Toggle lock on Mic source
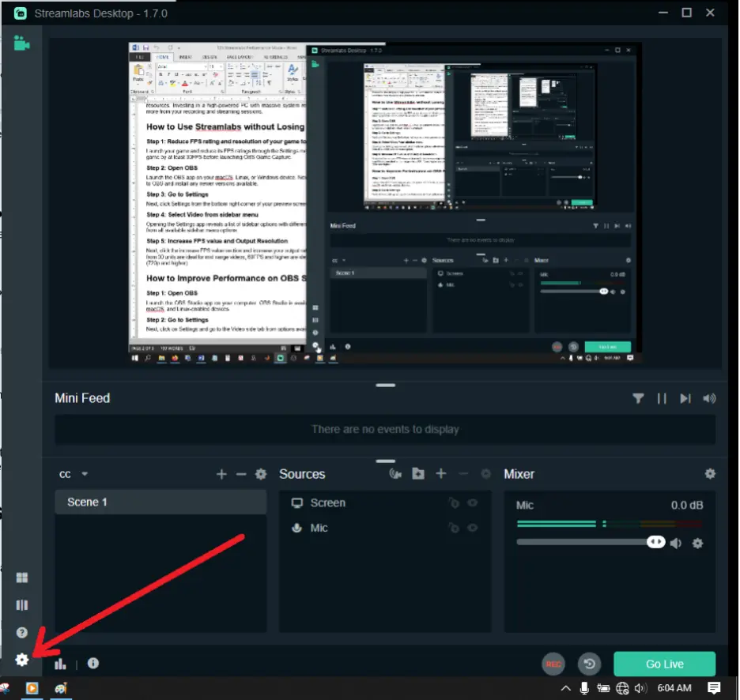 454,528
